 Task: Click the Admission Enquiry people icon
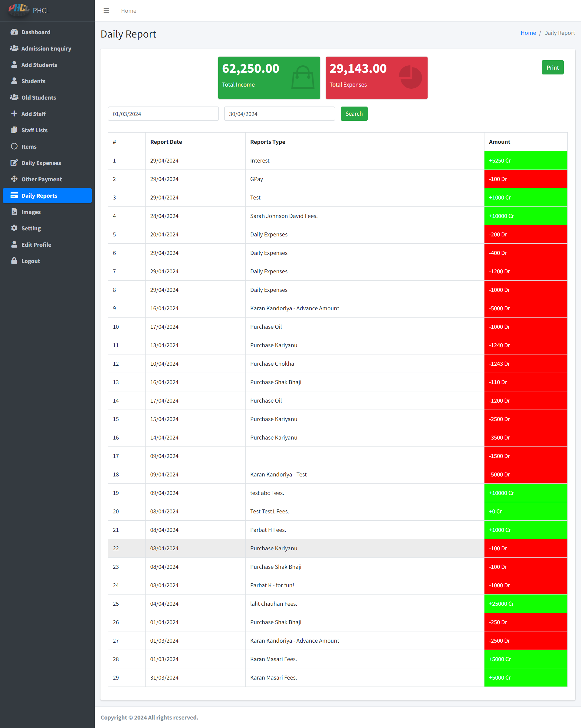[x=14, y=48]
